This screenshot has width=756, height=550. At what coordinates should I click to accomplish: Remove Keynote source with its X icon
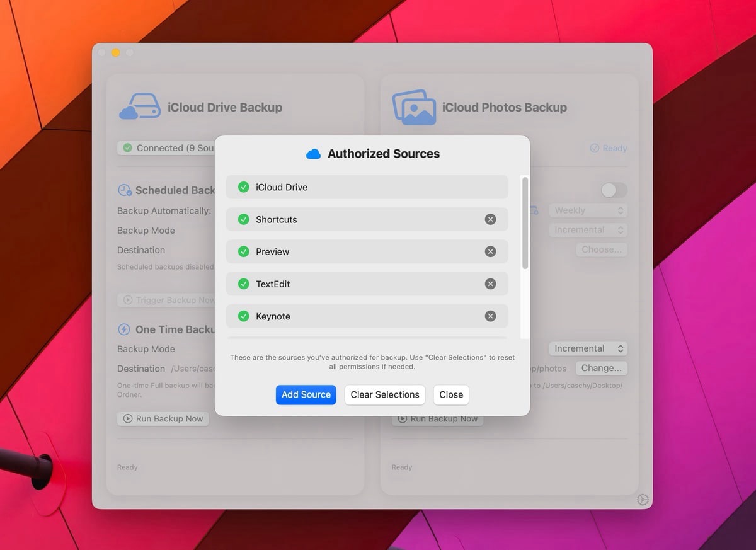490,316
